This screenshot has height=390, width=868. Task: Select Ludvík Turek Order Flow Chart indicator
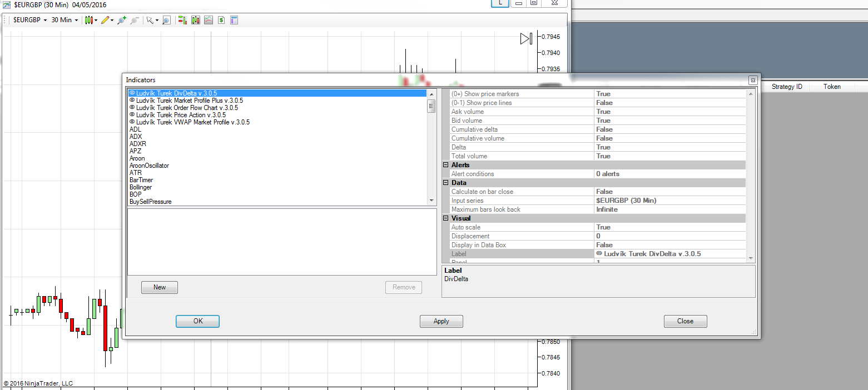pyautogui.click(x=277, y=108)
